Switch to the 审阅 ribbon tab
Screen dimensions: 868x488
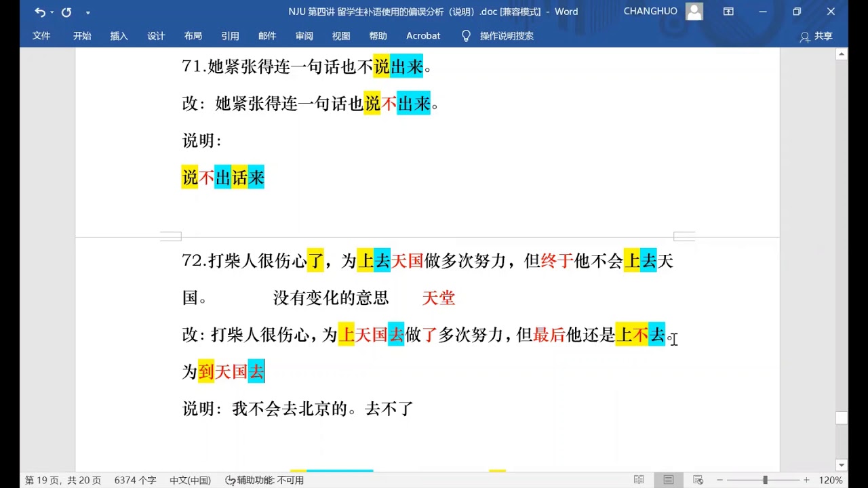(x=304, y=36)
